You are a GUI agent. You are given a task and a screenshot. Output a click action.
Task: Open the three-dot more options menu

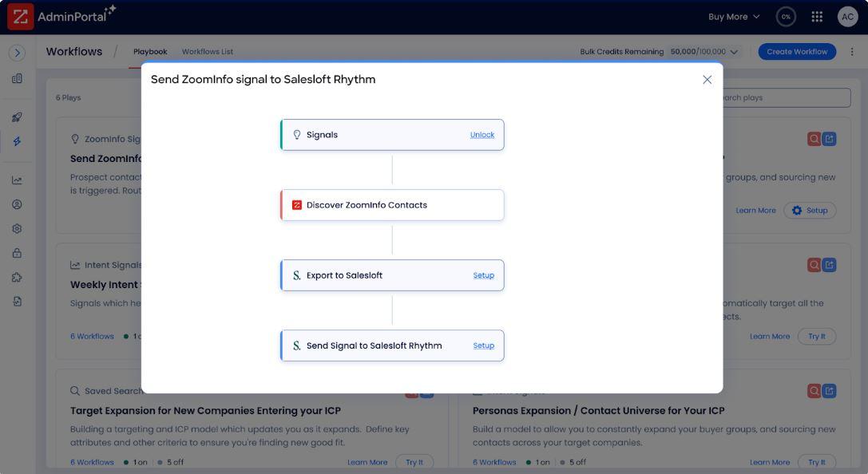coord(852,51)
